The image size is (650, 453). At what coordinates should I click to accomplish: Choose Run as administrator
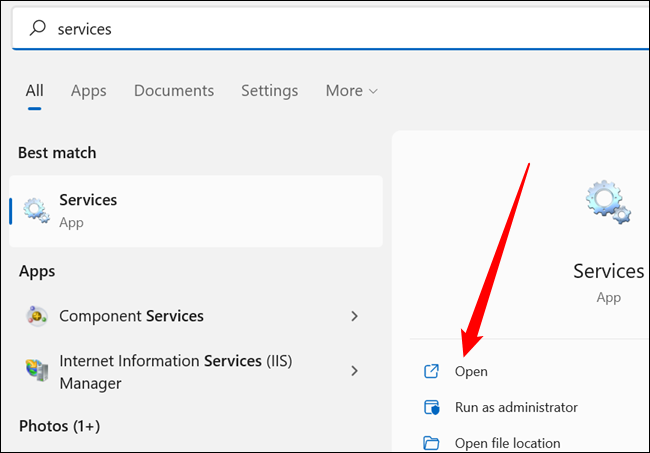tap(516, 407)
